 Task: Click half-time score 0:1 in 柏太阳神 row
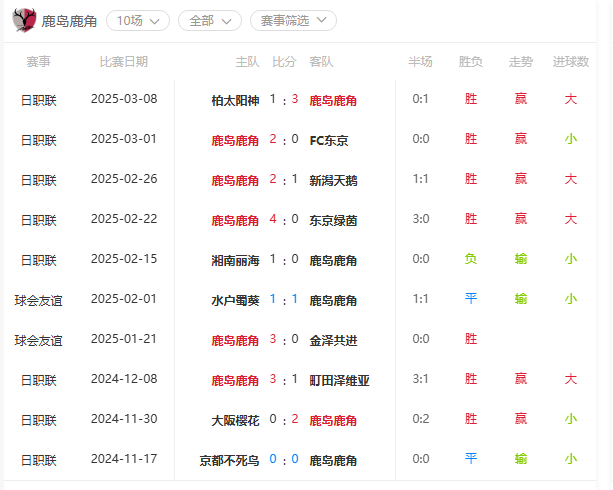[421, 99]
